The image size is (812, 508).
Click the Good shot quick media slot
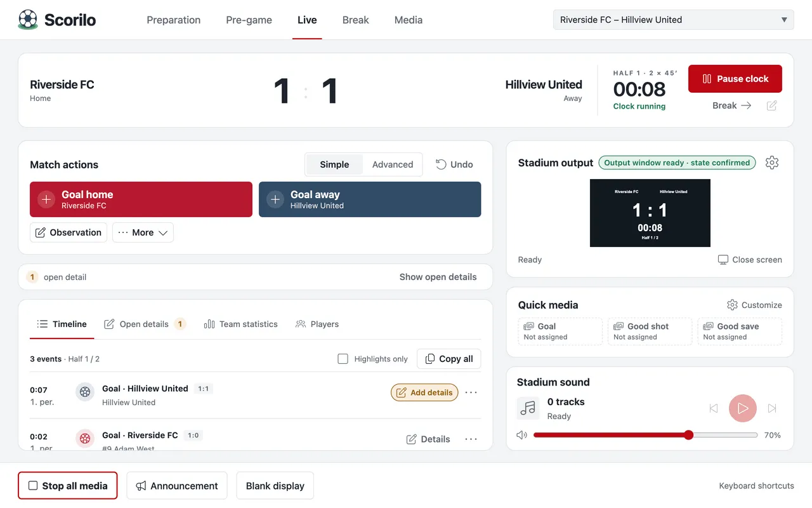[x=650, y=331]
